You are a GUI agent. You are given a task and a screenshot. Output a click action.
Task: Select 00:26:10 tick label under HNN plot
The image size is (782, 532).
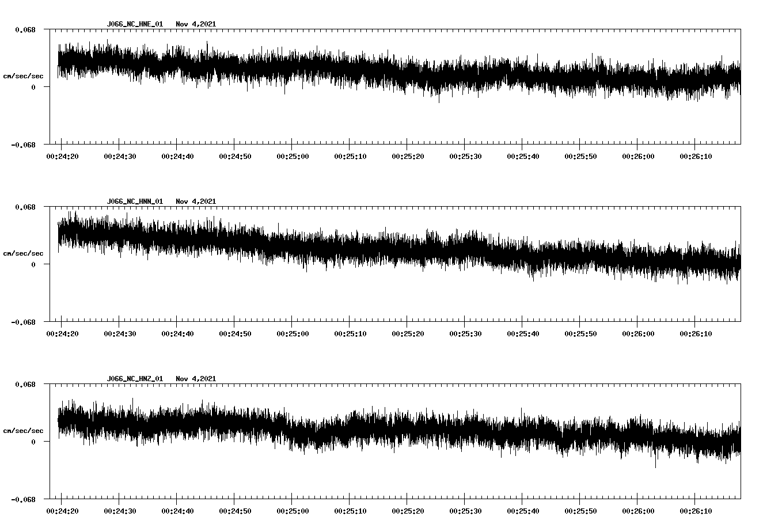pyautogui.click(x=696, y=334)
